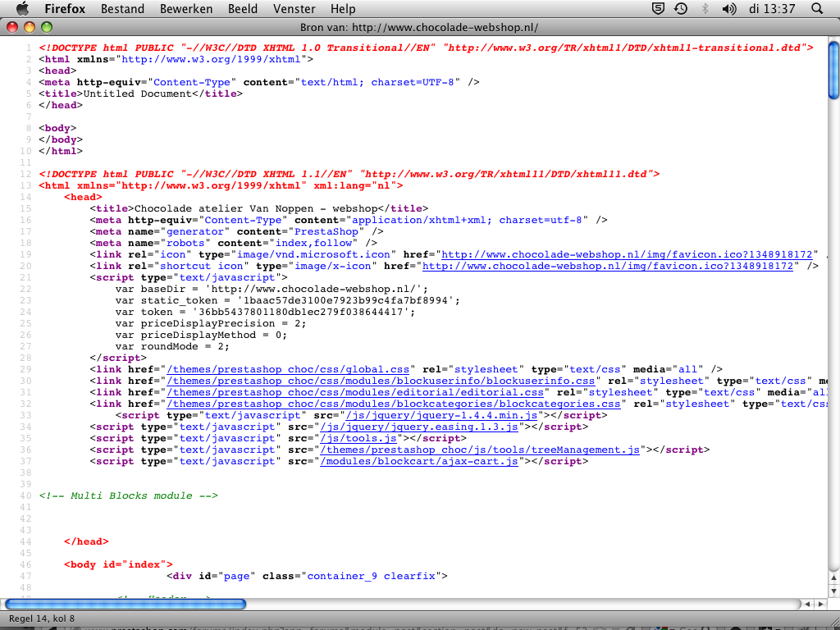Viewport: 840px width, 630px height.
Task: Open the Firefox application menu
Action: coord(65,9)
